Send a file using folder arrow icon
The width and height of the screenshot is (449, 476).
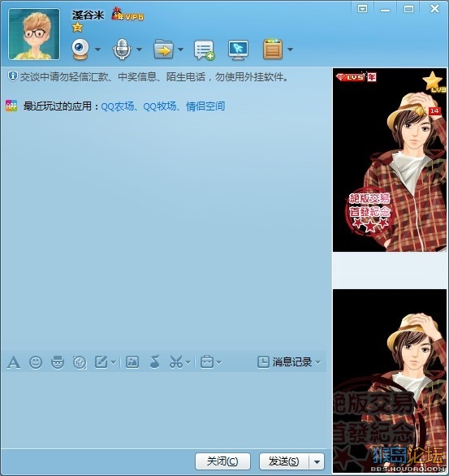(163, 50)
